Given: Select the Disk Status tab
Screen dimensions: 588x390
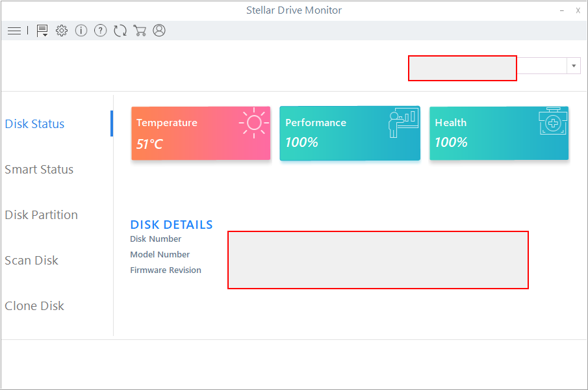Looking at the screenshot, I should tap(34, 123).
